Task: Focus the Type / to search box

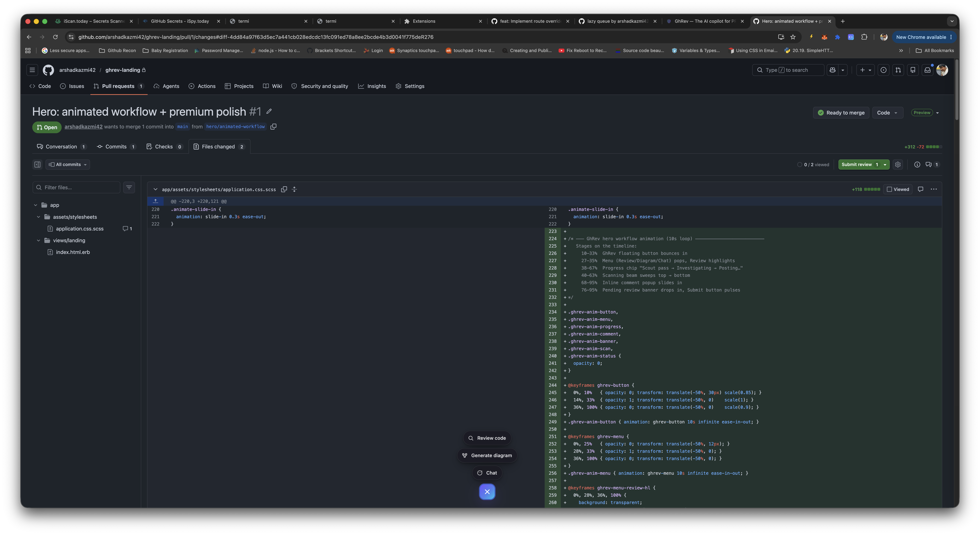Action: pos(788,70)
